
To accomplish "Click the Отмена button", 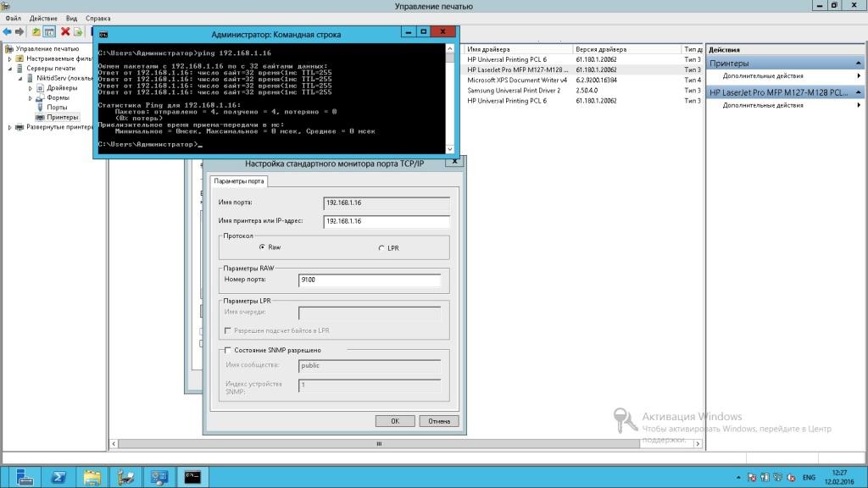I will pos(439,421).
